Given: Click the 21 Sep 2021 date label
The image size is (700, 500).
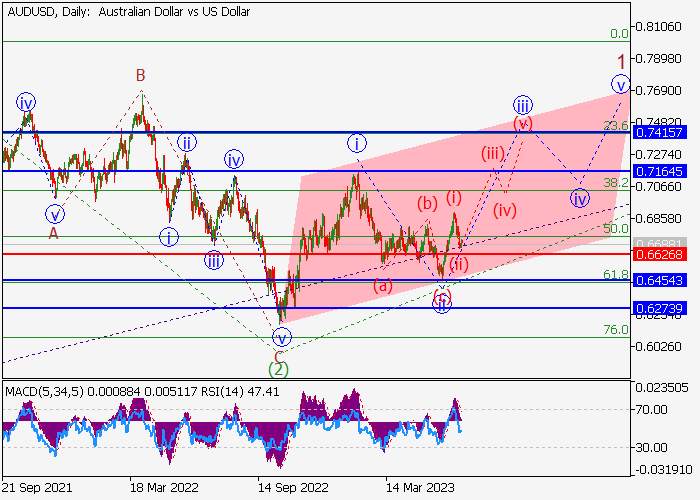Looking at the screenshot, I should click(x=38, y=488).
